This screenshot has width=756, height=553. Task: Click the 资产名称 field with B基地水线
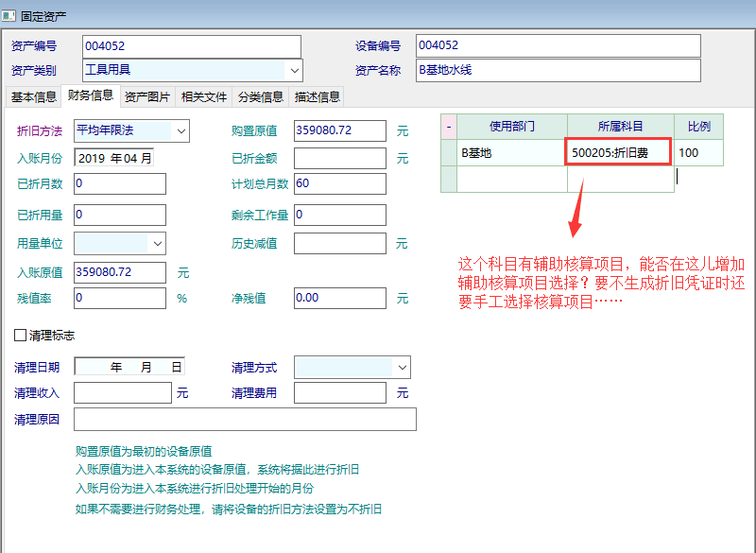coord(558,70)
